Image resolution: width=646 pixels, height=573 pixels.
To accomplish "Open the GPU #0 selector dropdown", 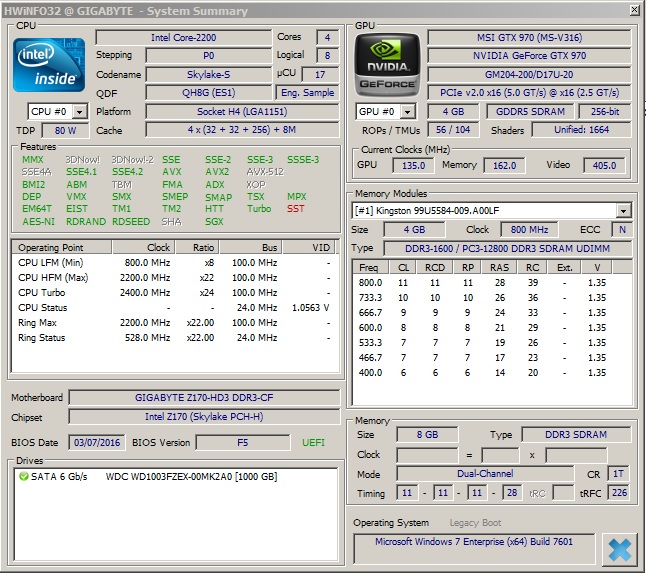I will [x=407, y=112].
